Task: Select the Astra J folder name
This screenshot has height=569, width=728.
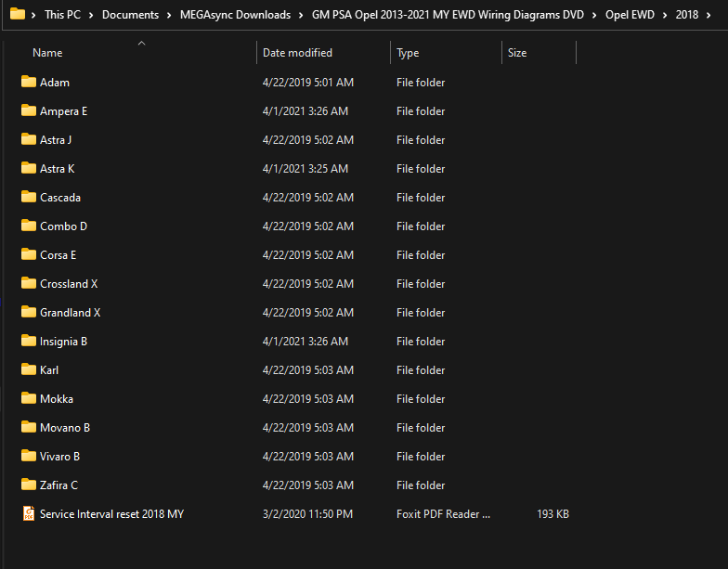Action: pyautogui.click(x=56, y=139)
